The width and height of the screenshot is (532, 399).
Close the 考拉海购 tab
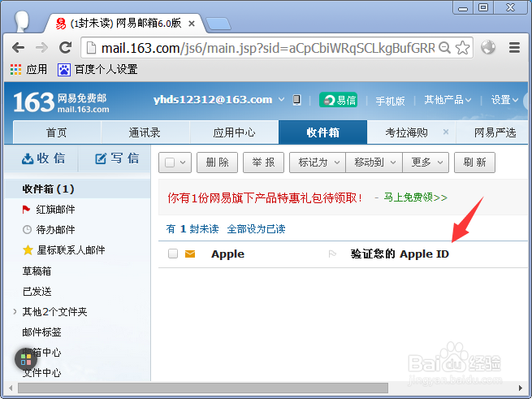tap(446, 132)
